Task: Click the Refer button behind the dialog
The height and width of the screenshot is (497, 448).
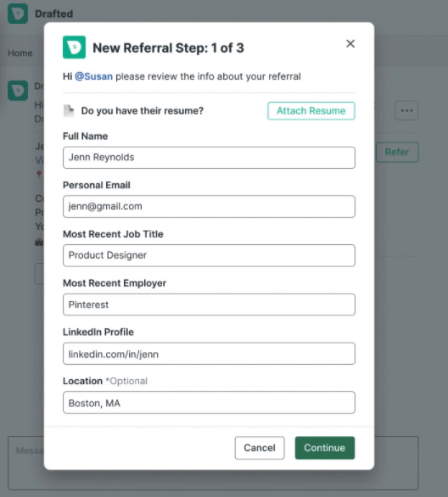Action: (x=397, y=152)
